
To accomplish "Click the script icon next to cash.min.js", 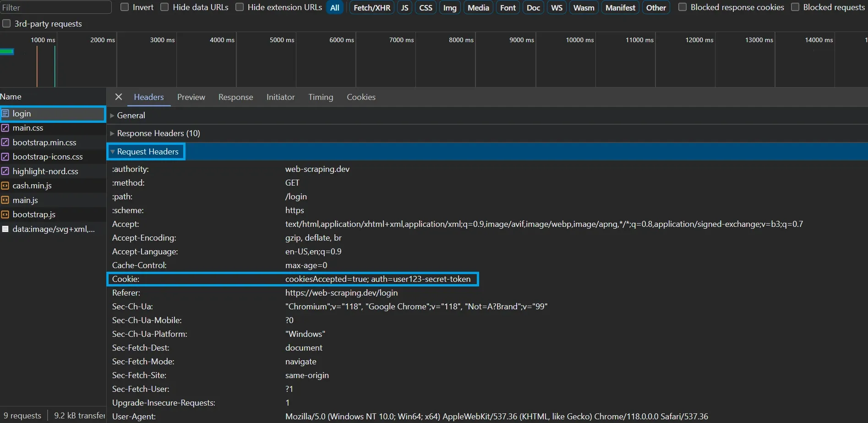I will 6,185.
